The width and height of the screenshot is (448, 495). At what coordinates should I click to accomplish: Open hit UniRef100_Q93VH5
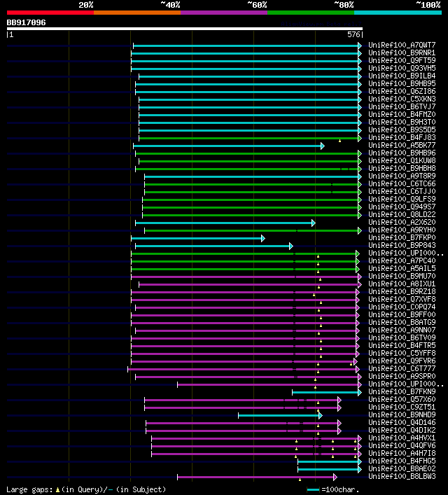click(x=402, y=68)
